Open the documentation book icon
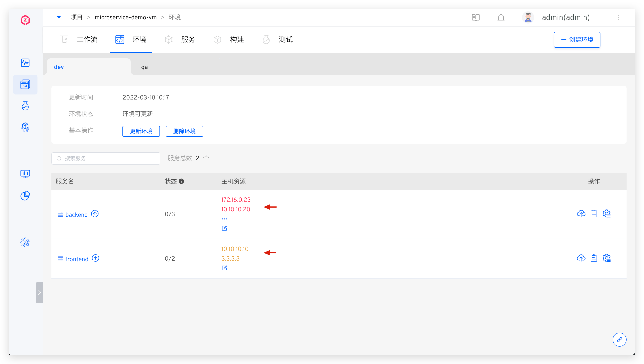Viewport: 644px width, 364px height. [x=475, y=17]
